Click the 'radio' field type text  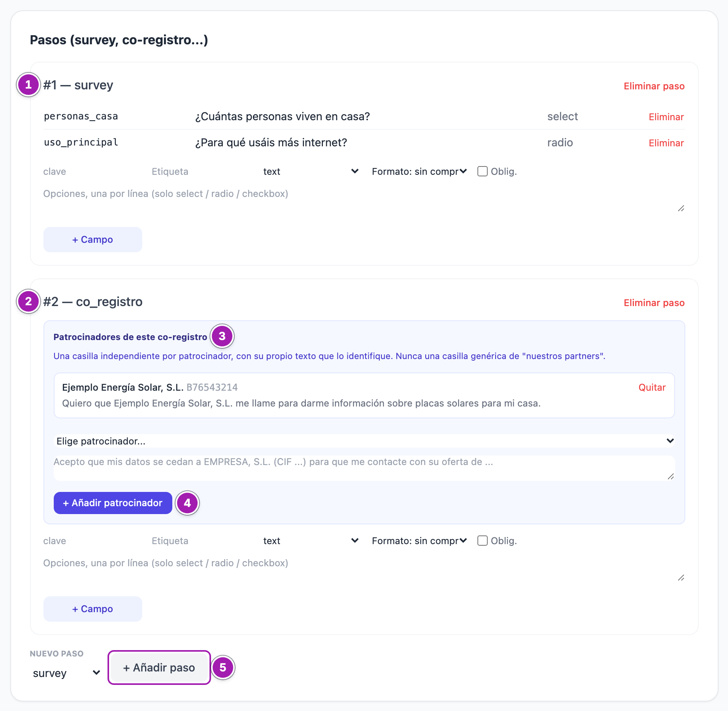click(x=560, y=143)
